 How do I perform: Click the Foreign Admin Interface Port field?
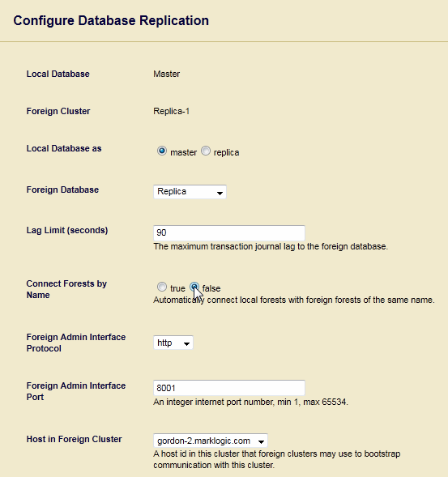[x=229, y=388]
